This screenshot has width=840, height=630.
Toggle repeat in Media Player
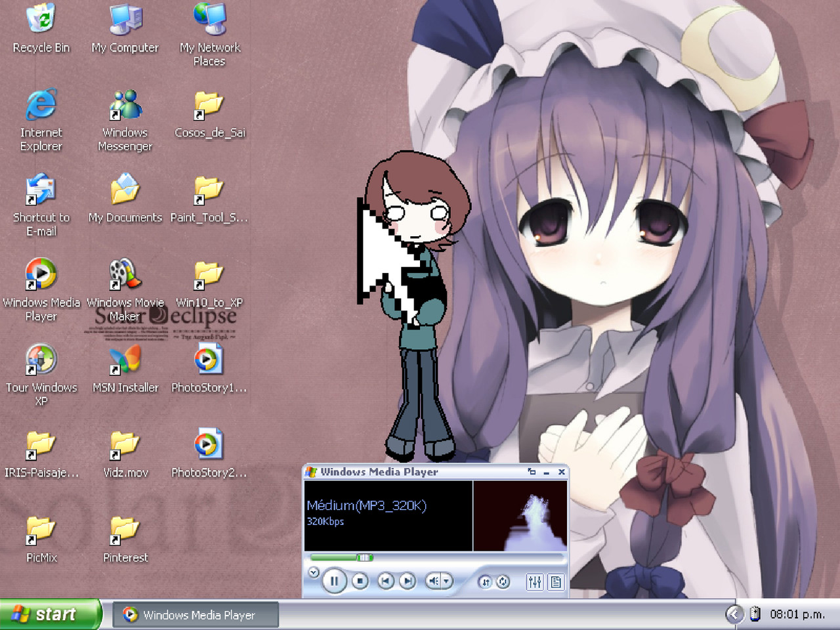[x=503, y=581]
